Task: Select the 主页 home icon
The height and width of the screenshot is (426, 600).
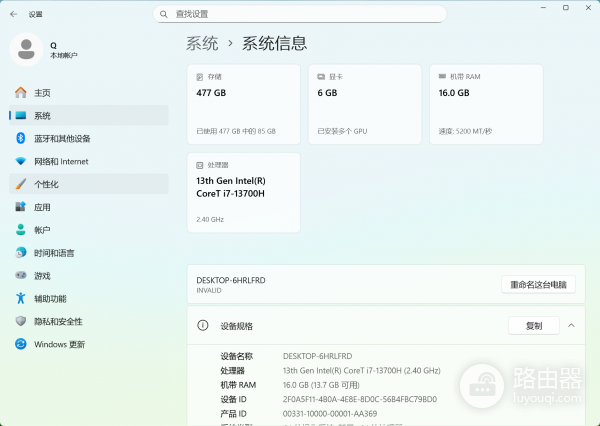Action: tap(21, 93)
